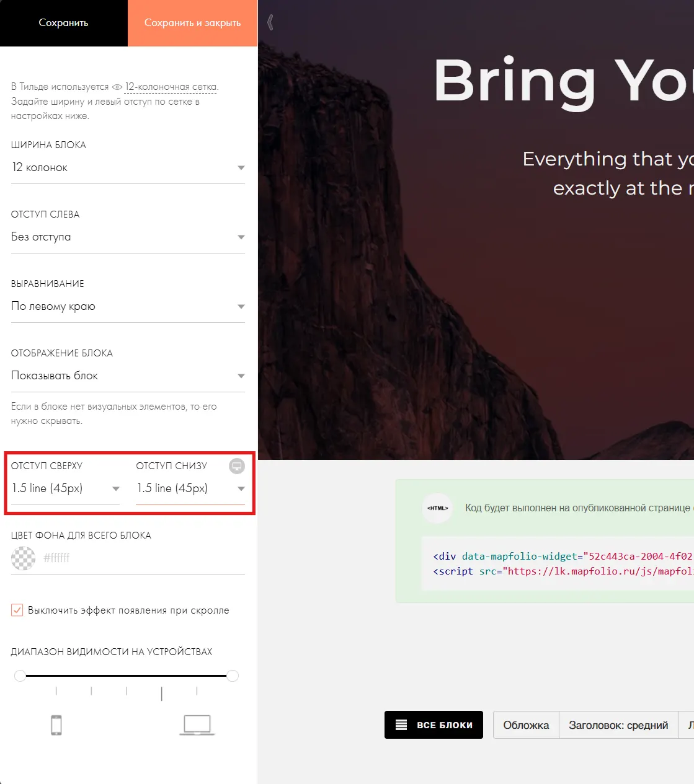The height and width of the screenshot is (784, 694).
Task: Open the ОТСТУП СНИЗУ padding dropdown
Action: coord(190,488)
